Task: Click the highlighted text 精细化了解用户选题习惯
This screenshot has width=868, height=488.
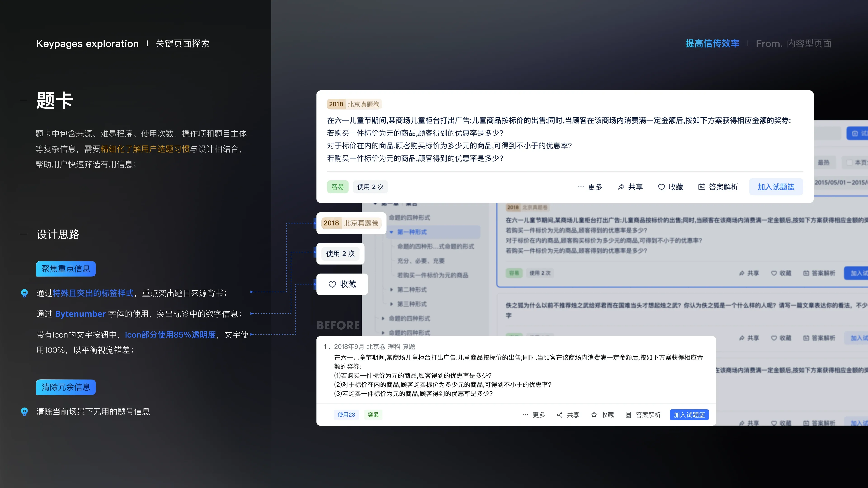Action: [x=145, y=149]
